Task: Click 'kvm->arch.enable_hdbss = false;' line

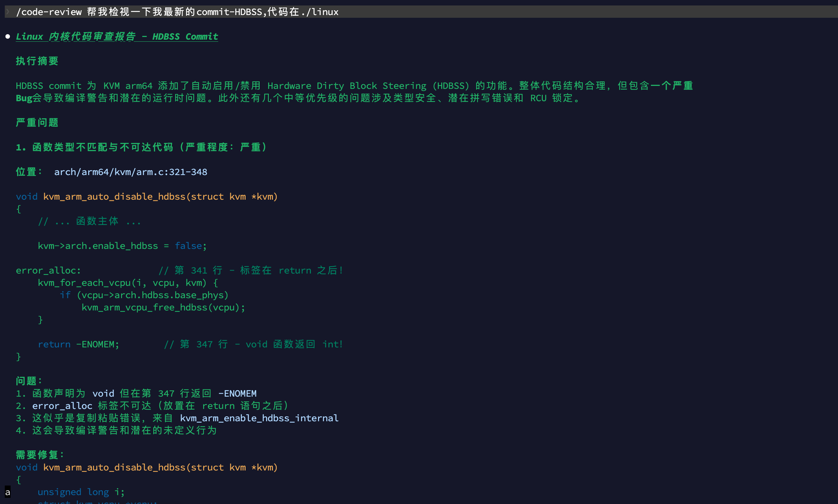Action: pos(122,246)
